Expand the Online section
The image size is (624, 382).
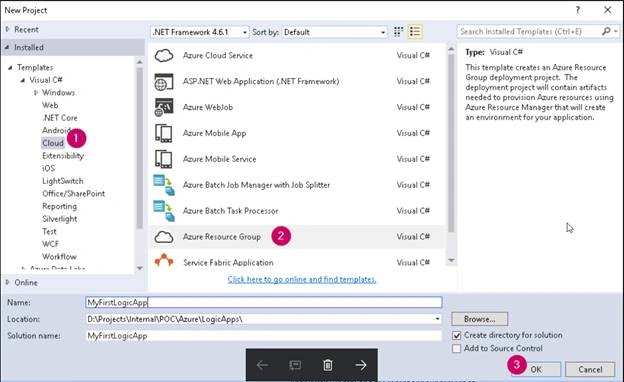(x=8, y=283)
